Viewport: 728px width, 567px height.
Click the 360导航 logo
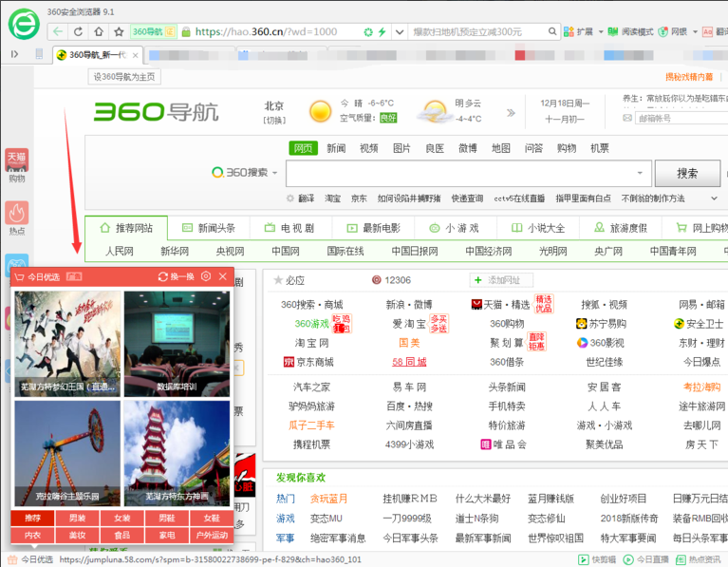click(x=156, y=112)
